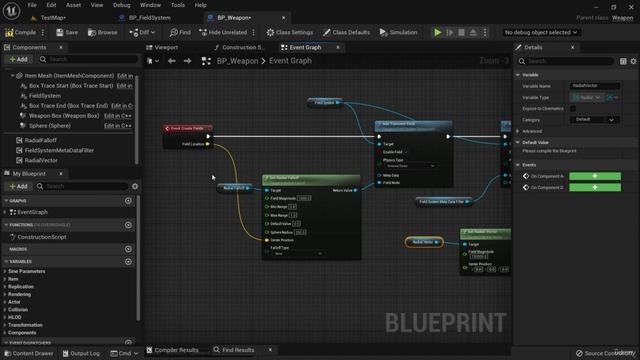
Task: Expand the Replication variable category
Action: tap(5, 287)
